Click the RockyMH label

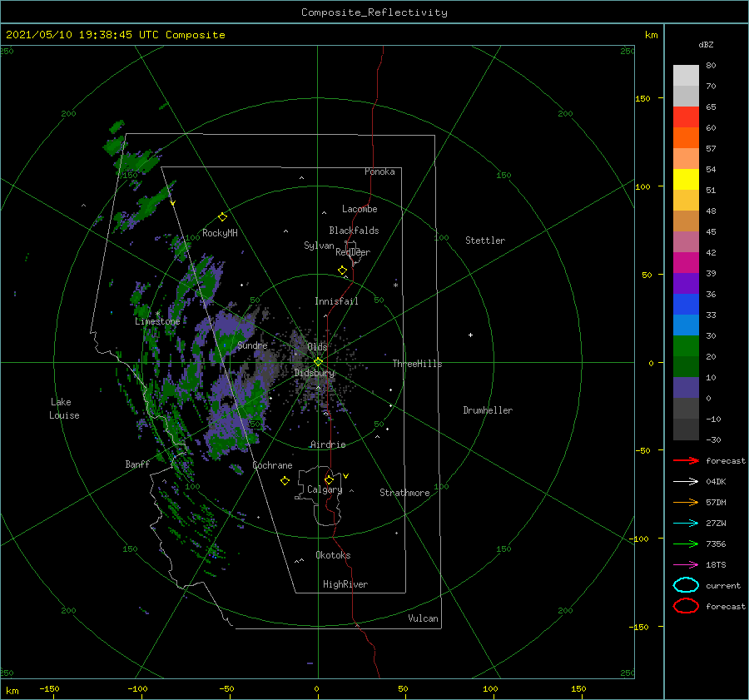coord(220,233)
